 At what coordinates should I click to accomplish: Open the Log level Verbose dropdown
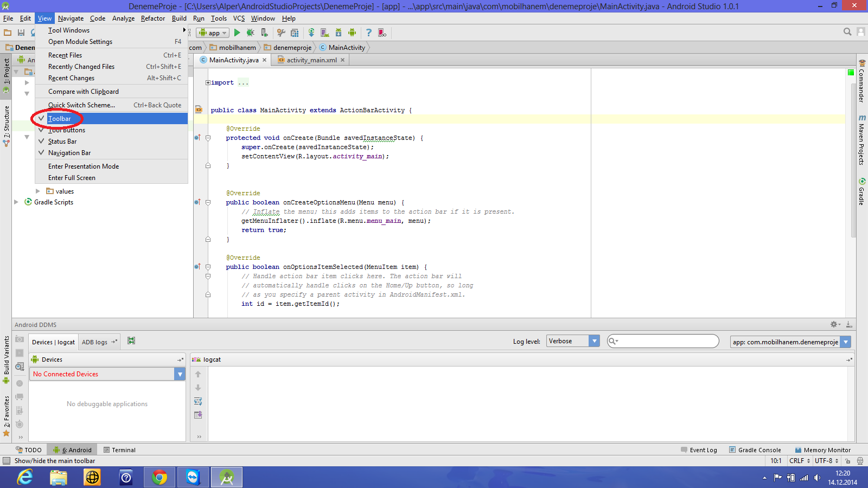[x=573, y=341]
